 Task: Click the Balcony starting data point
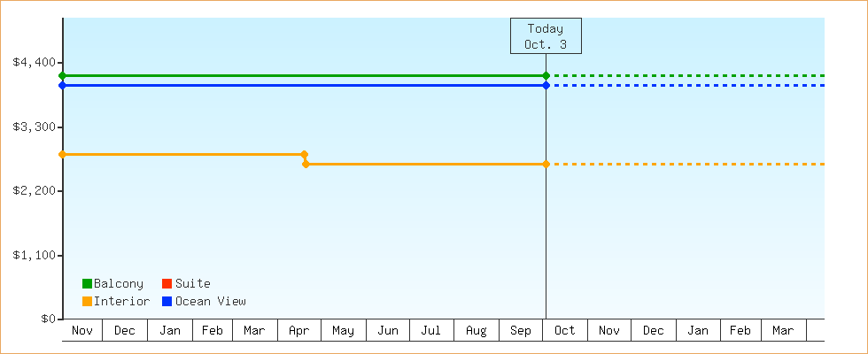62,76
